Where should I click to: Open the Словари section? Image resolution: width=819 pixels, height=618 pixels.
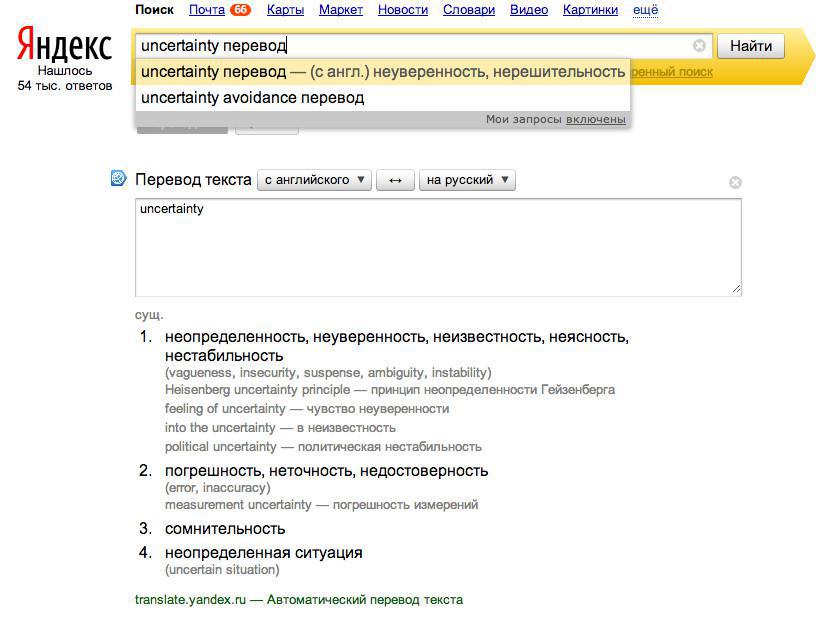[x=468, y=9]
